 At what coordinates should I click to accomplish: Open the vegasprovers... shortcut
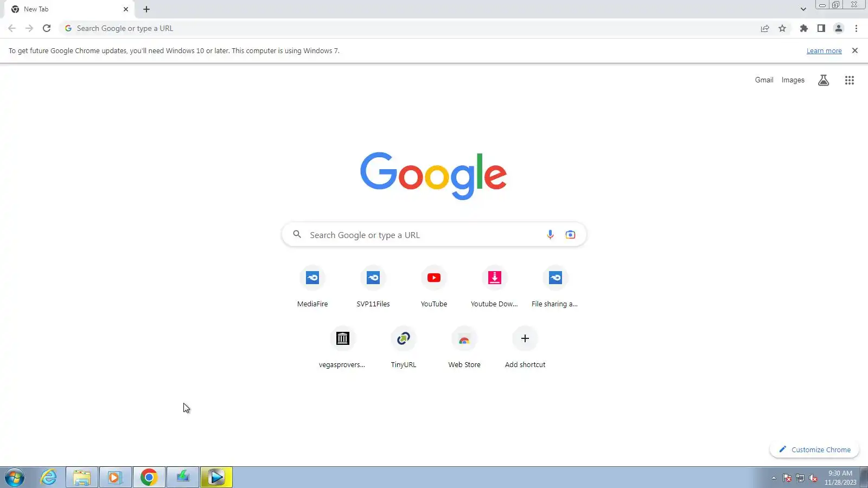(x=342, y=348)
